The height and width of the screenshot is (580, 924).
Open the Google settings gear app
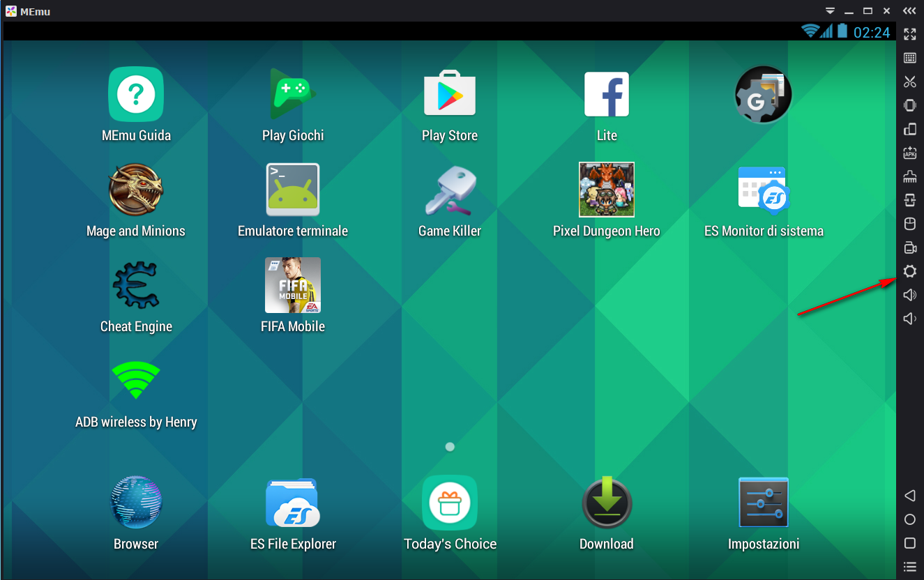tap(764, 94)
